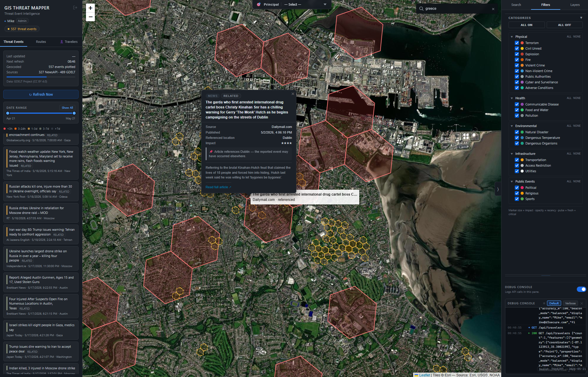Uncheck the Communicable Disease checkbox
The height and width of the screenshot is (377, 588).
(517, 104)
